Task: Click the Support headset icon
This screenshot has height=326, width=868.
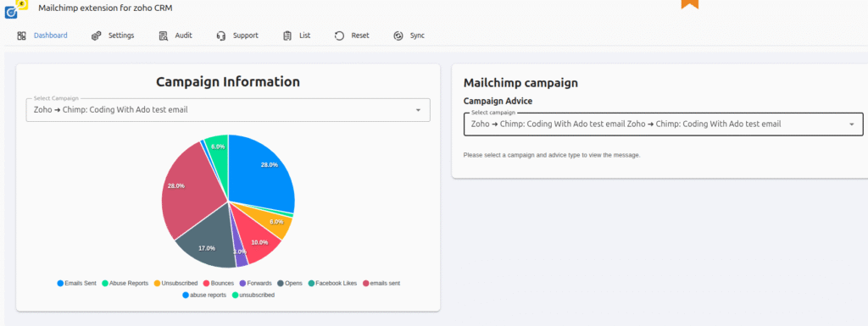Action: point(221,36)
